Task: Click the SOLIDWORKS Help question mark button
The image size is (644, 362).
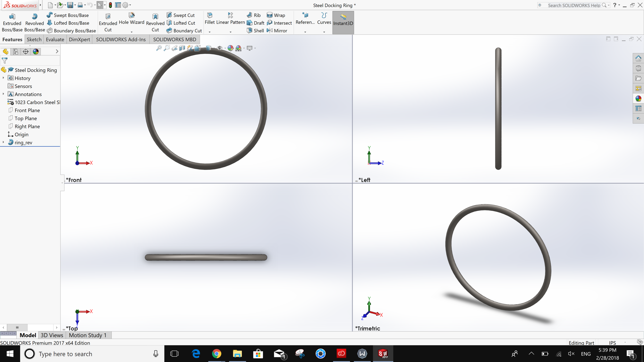Action: tap(615, 5)
